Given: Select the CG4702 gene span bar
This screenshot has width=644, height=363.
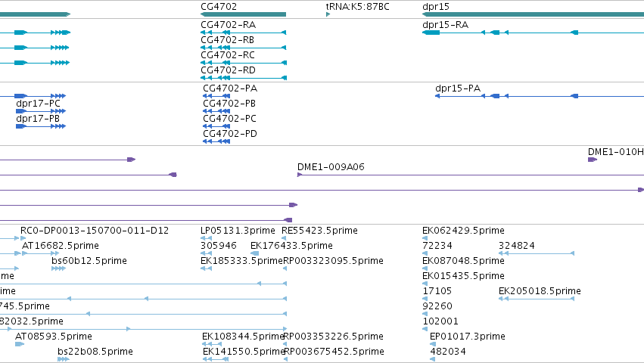Looking at the screenshot, I should (x=243, y=14).
